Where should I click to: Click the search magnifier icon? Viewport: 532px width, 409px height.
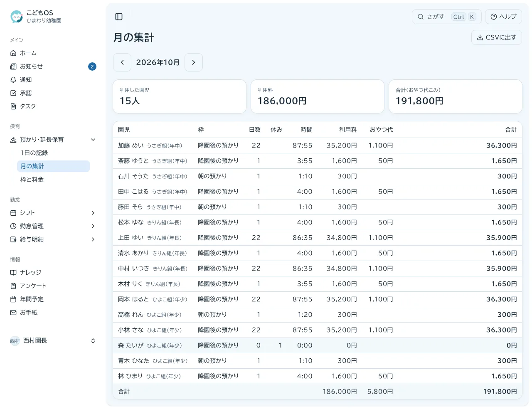pos(421,17)
